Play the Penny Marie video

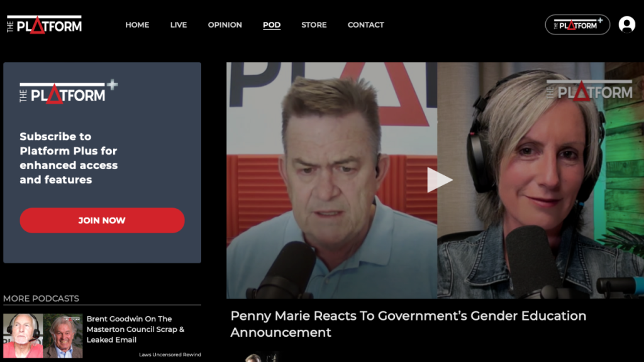(x=438, y=180)
